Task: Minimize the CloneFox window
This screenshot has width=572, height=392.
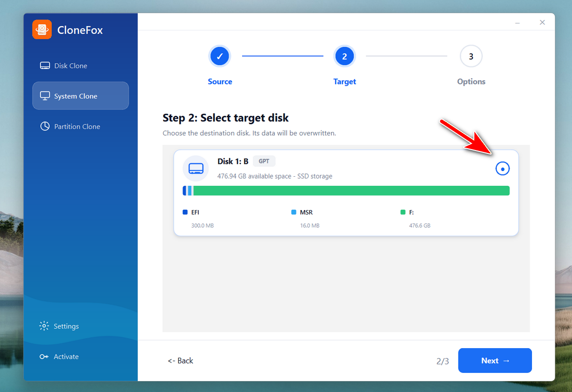Action: [x=518, y=22]
